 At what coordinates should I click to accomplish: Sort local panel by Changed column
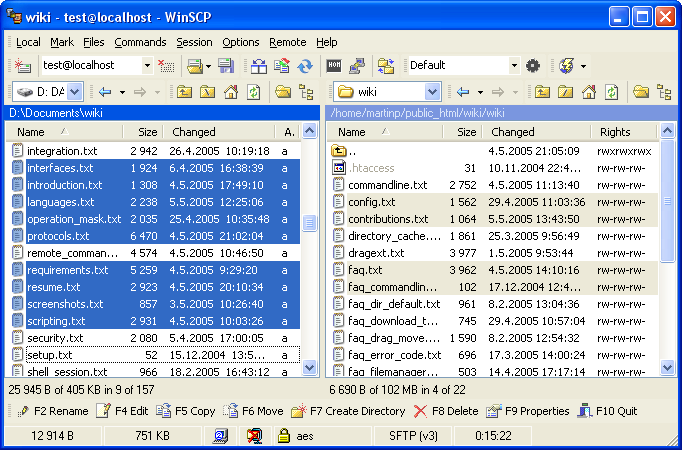219,132
